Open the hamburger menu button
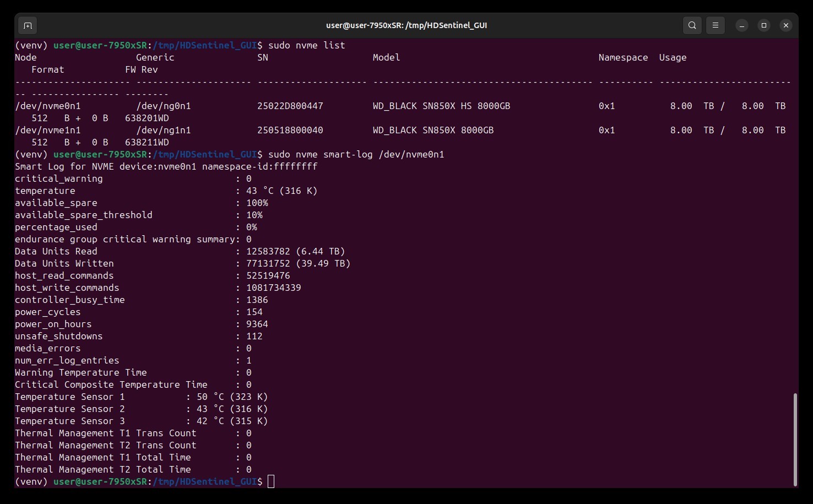Viewport: 813px width, 504px height. tap(716, 25)
